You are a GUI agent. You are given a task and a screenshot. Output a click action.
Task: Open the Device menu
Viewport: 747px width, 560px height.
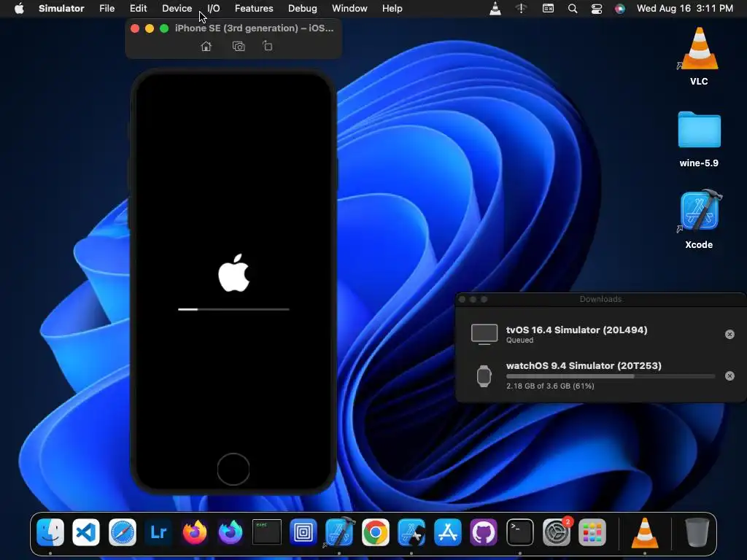pyautogui.click(x=177, y=9)
